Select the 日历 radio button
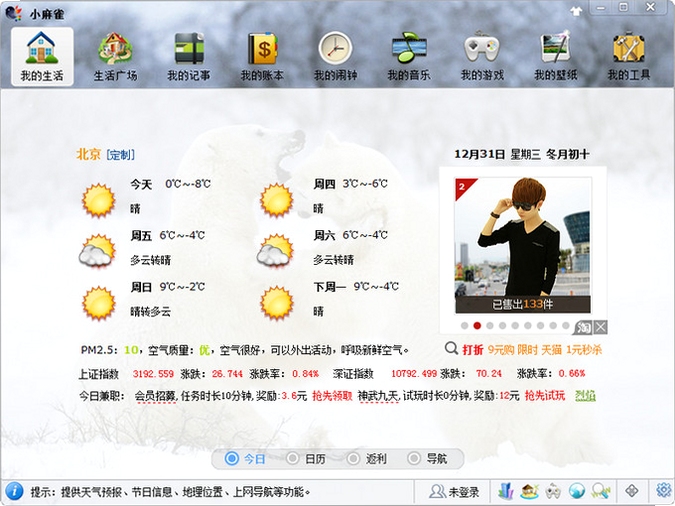This screenshot has width=675, height=506. [292, 459]
